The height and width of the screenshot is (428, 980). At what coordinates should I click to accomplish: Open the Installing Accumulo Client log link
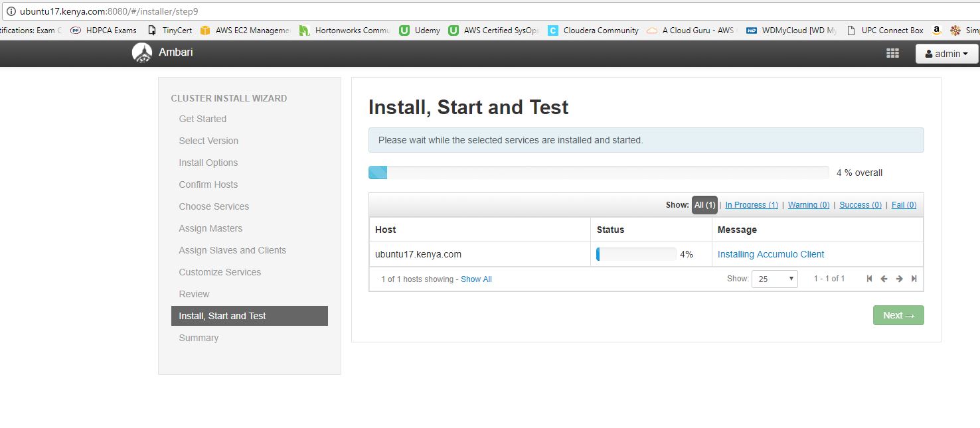[x=770, y=254]
